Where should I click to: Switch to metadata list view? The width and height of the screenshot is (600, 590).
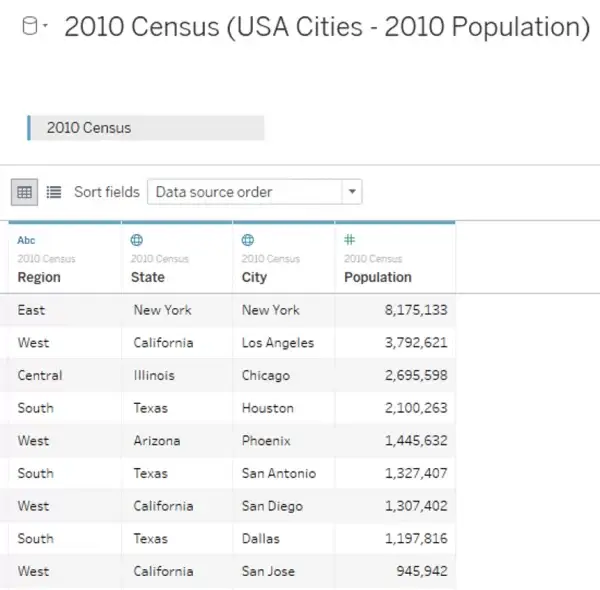(54, 192)
